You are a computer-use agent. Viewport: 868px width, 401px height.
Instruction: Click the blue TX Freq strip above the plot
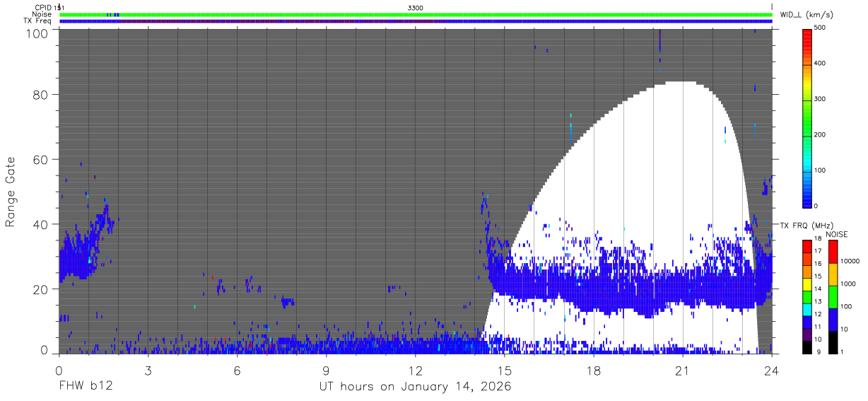click(416, 21)
